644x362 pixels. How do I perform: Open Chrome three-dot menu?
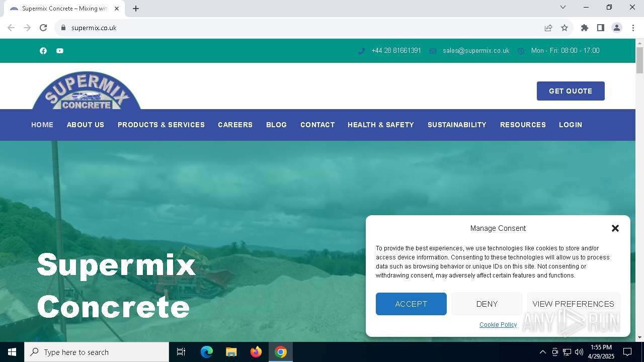click(633, 28)
